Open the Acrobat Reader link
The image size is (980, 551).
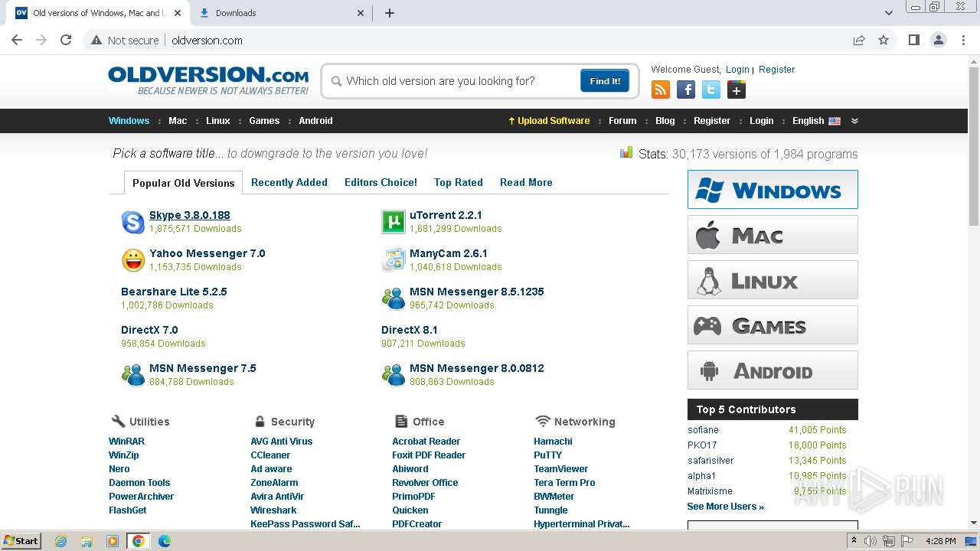click(426, 442)
